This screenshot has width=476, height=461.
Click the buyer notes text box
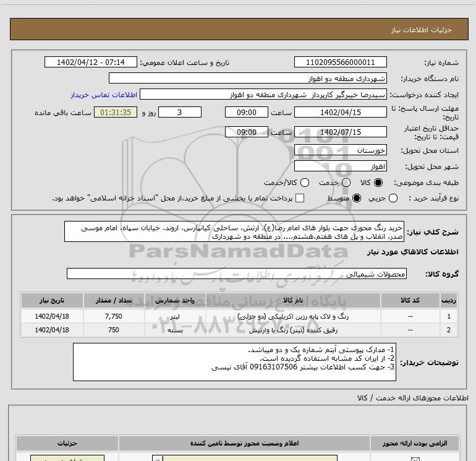click(234, 362)
